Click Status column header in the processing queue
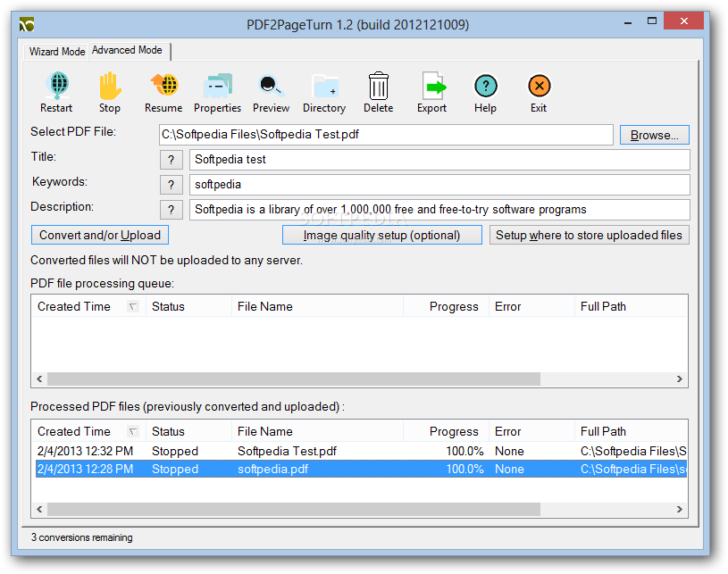Screen dimensions: 728x574 (188, 307)
